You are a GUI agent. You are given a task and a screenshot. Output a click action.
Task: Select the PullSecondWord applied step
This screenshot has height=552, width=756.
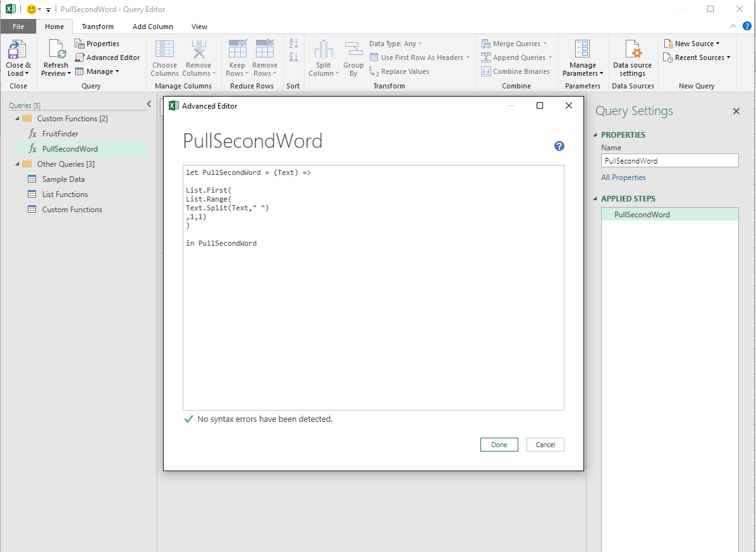point(669,214)
